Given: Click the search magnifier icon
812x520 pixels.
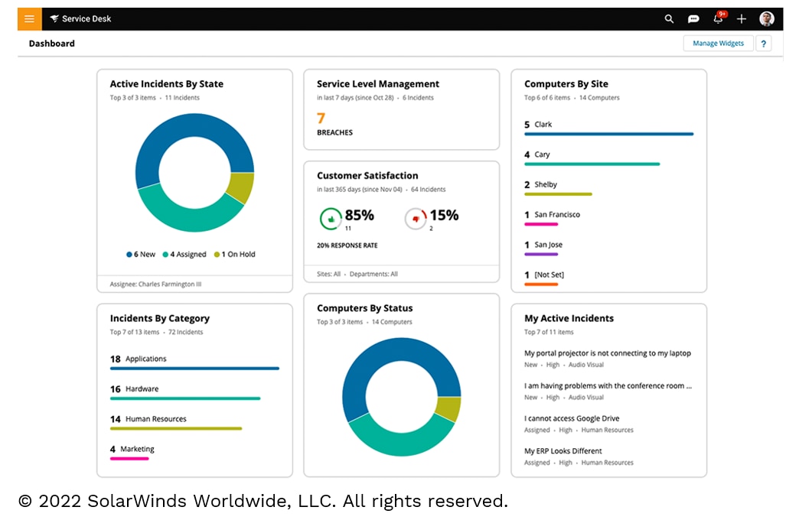Looking at the screenshot, I should 669,19.
